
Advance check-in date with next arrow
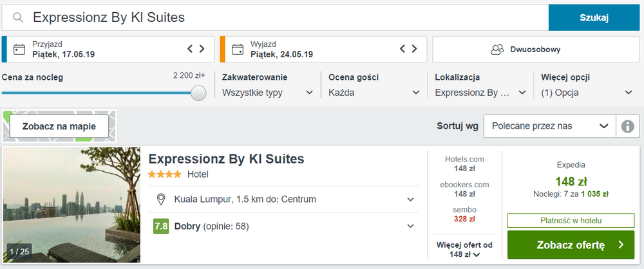(x=202, y=48)
